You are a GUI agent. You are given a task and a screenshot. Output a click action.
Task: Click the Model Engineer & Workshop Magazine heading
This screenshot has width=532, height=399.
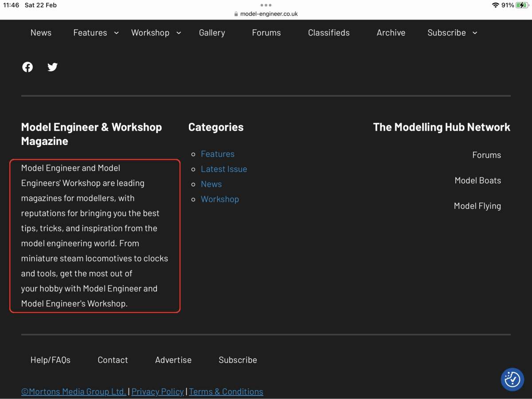(91, 134)
